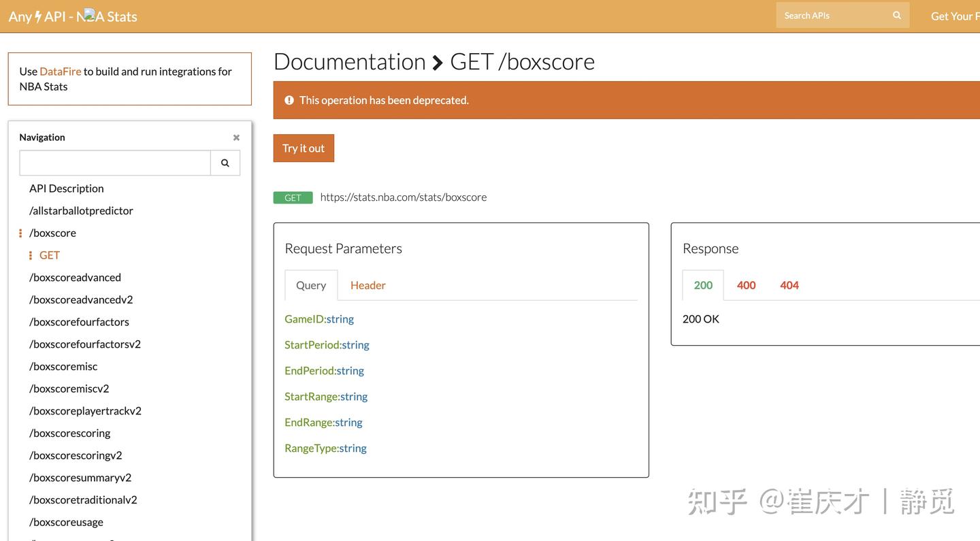Close the Navigation panel
Viewport: 980px width, 541px height.
tap(236, 137)
